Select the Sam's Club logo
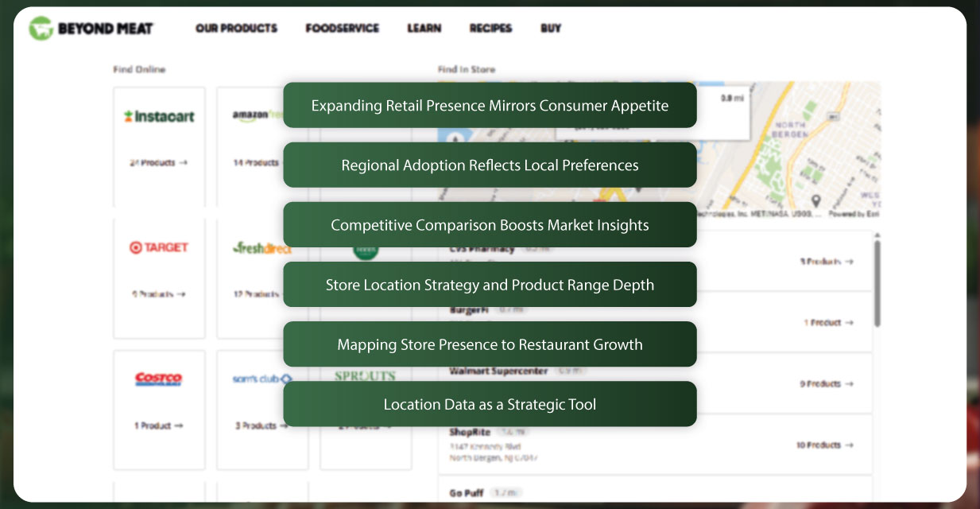The image size is (980, 509). click(x=262, y=379)
